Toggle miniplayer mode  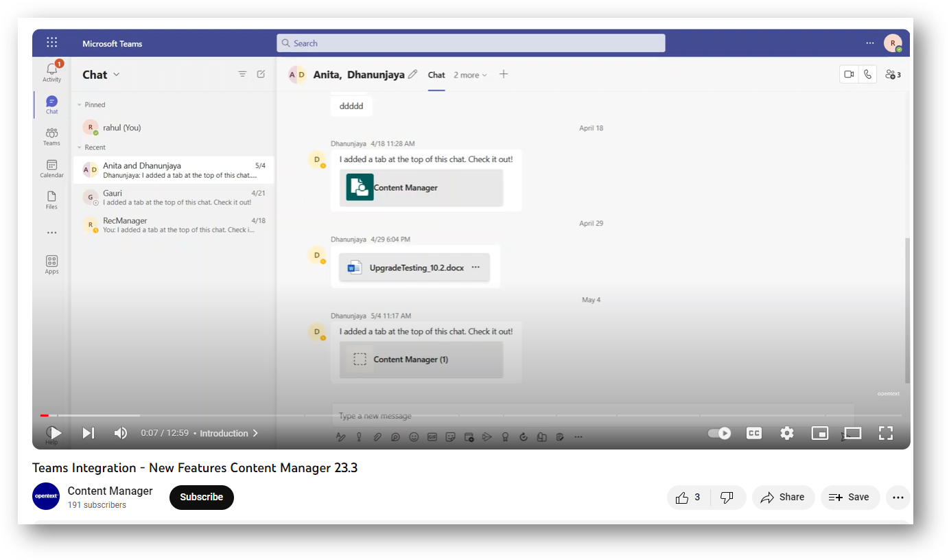pyautogui.click(x=820, y=433)
